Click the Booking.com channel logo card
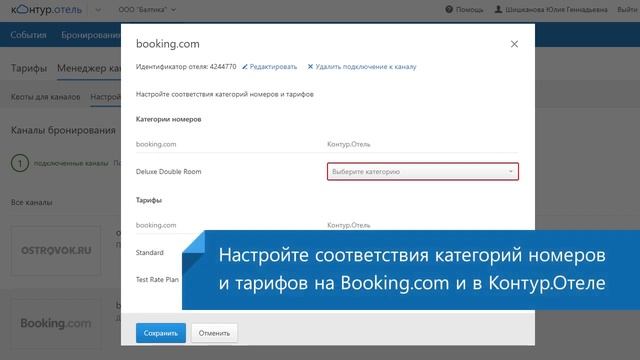The image size is (640, 360). coord(56,323)
